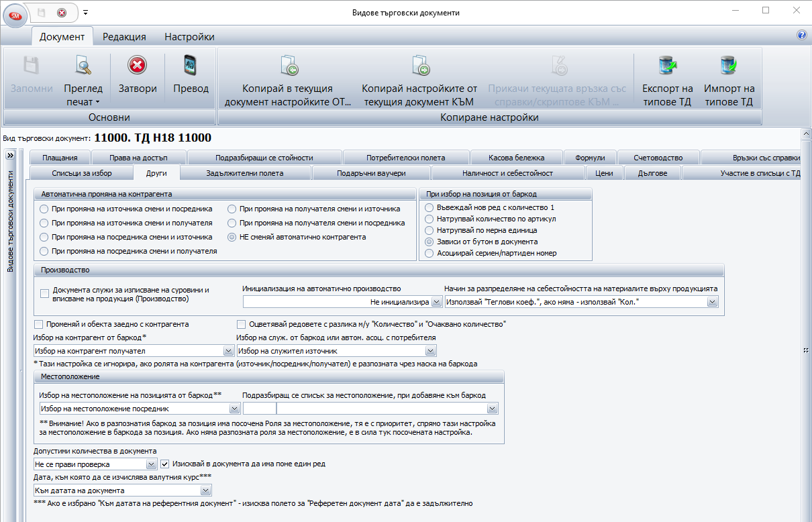Select При промяна на получателя смени и източника
Viewport: 812px width, 522px height.
[232, 209]
